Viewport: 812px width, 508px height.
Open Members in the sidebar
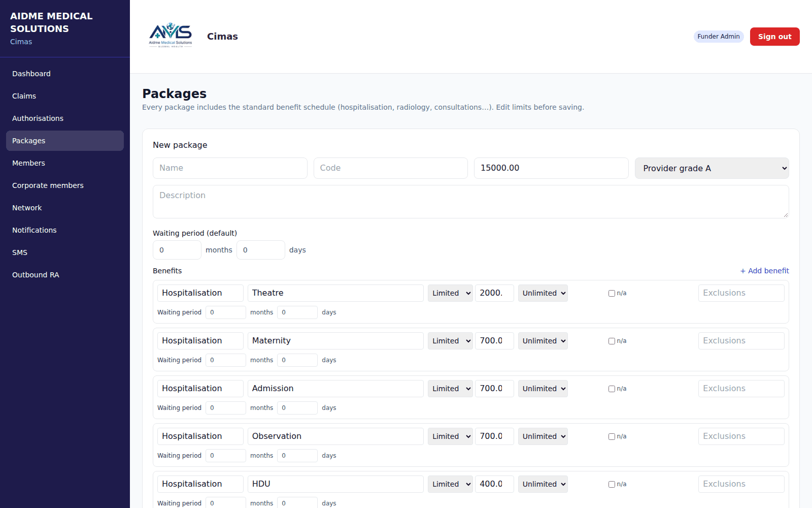click(x=65, y=163)
